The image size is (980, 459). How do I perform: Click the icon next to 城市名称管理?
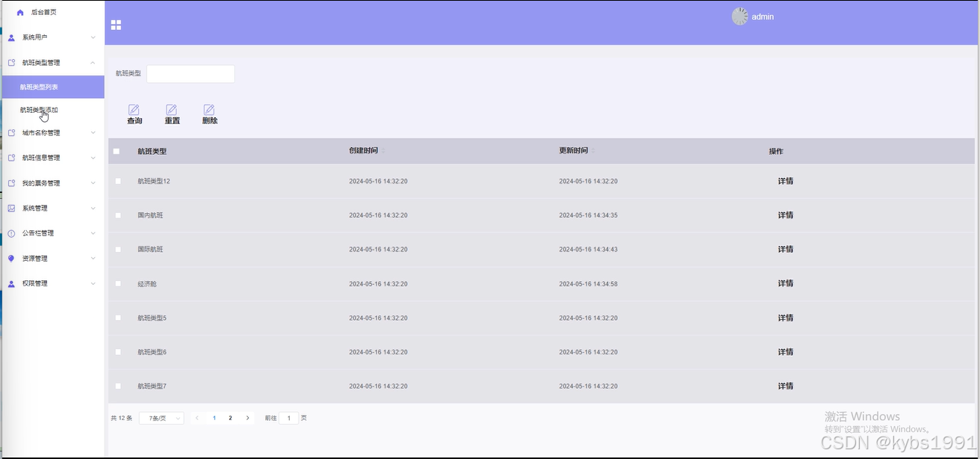pyautogui.click(x=11, y=133)
